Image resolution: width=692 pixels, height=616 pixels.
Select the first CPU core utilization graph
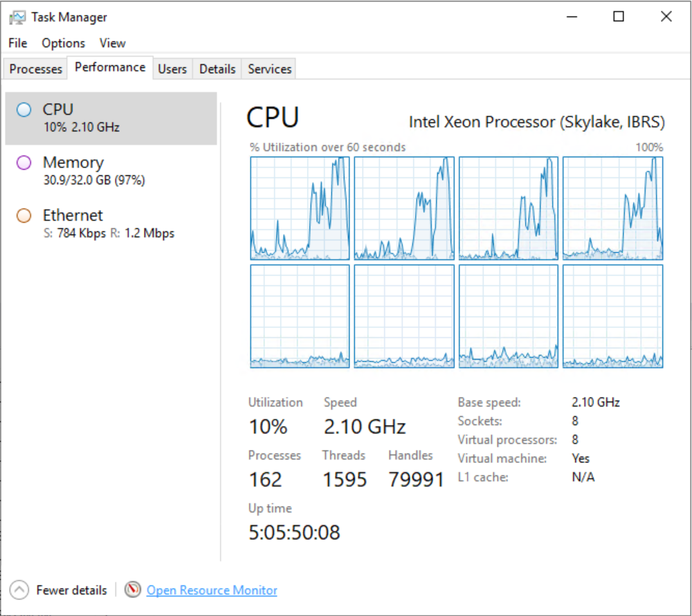[x=300, y=208]
